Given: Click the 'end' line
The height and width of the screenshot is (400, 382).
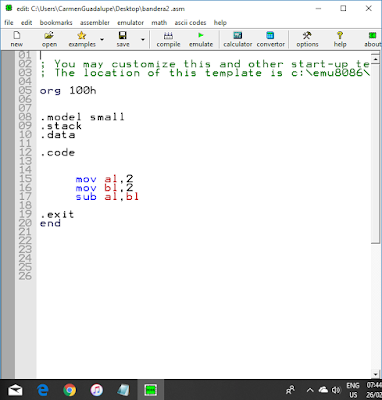Looking at the screenshot, I should point(50,224).
